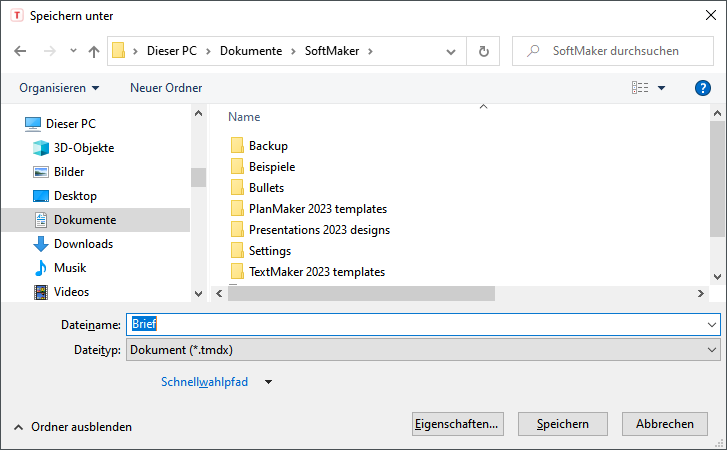Select the Bullets folder
This screenshot has height=450, width=727.
(x=266, y=188)
